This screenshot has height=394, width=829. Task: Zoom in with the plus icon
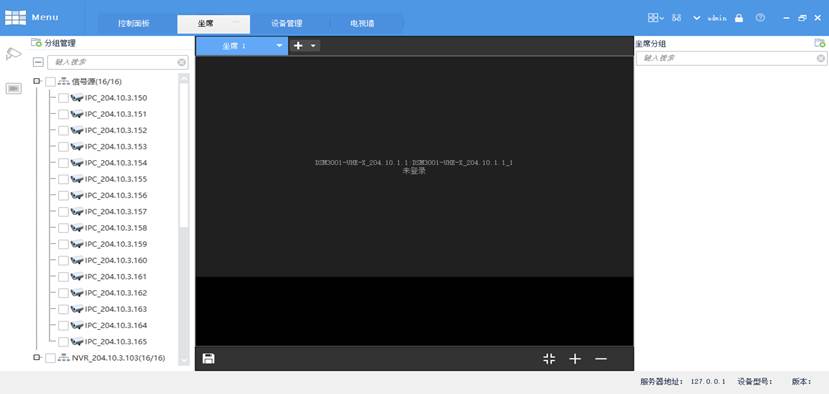pos(575,359)
